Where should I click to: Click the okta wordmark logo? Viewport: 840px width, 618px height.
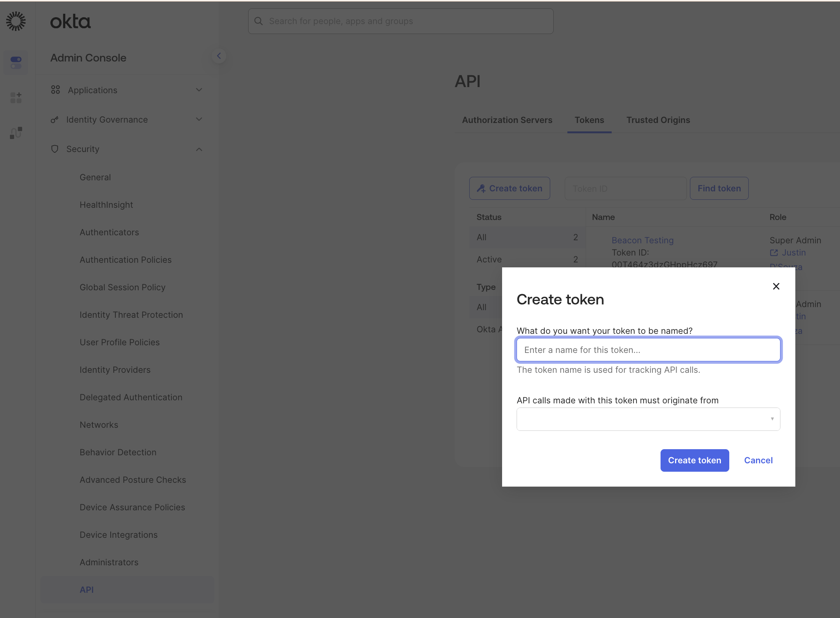pyautogui.click(x=71, y=22)
